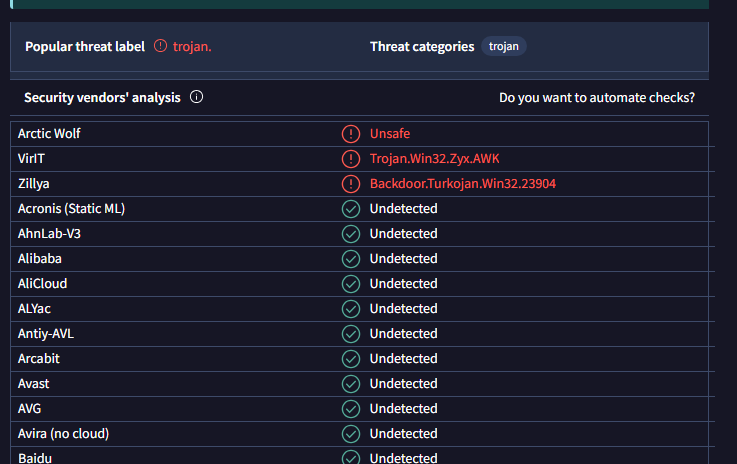Click the Security vendors' analysis heading

pos(102,97)
